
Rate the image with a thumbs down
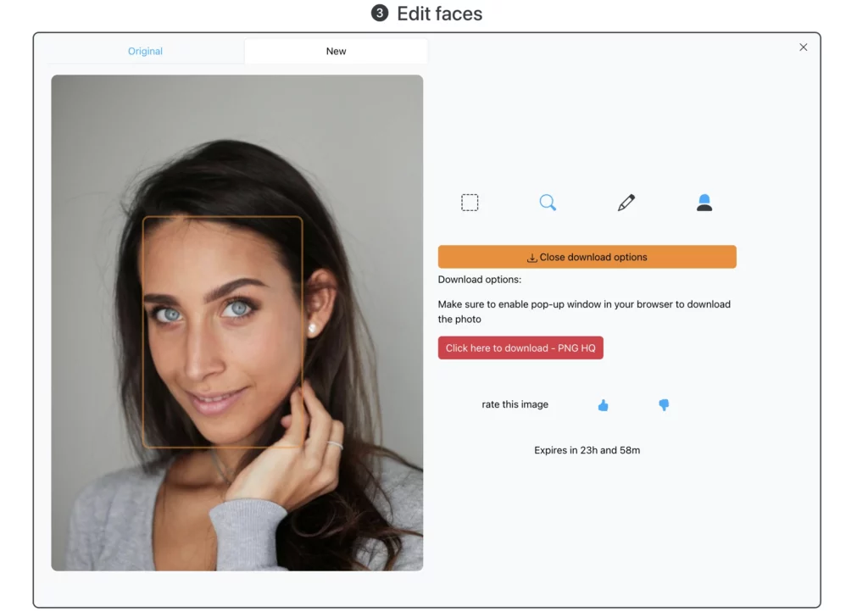click(x=664, y=404)
